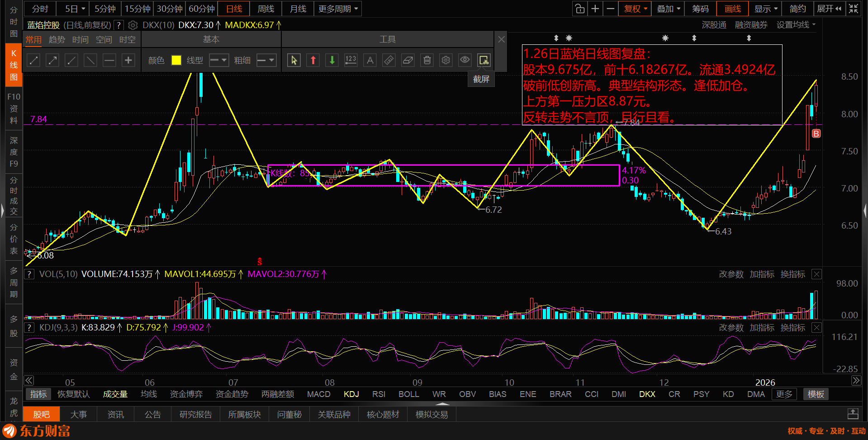Toggle the 简约 simple view mode
Viewport: 868px width, 440px height.
click(x=798, y=9)
